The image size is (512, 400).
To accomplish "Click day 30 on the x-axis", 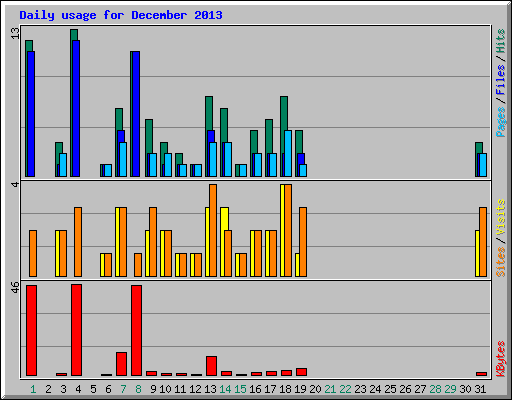I will click(465, 389).
